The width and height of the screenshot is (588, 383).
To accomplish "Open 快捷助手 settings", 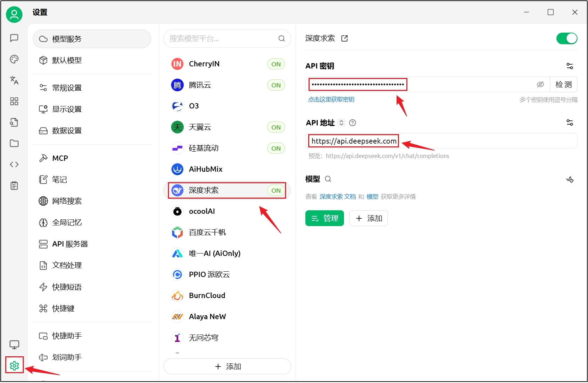I will coord(92,336).
